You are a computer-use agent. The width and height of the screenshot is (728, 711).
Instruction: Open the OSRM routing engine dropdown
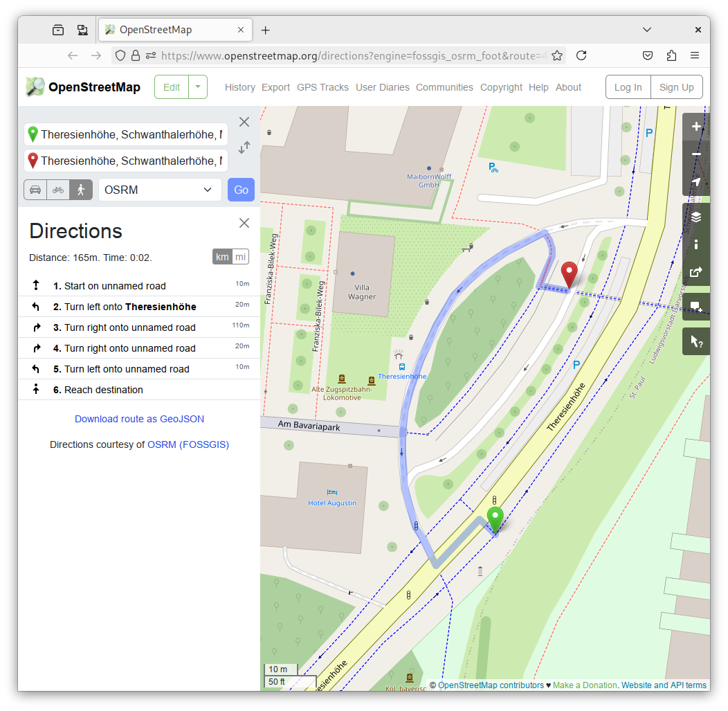160,190
